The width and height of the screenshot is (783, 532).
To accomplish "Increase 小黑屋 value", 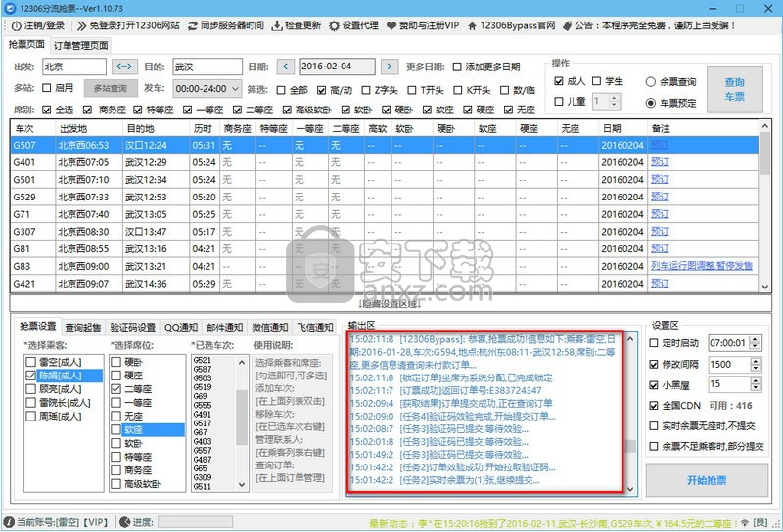I will point(756,380).
